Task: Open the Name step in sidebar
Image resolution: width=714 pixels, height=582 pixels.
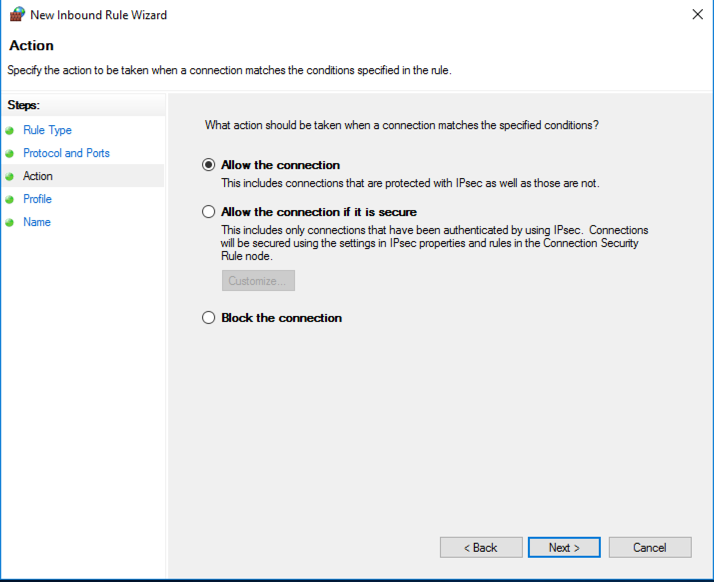Action: (x=37, y=222)
